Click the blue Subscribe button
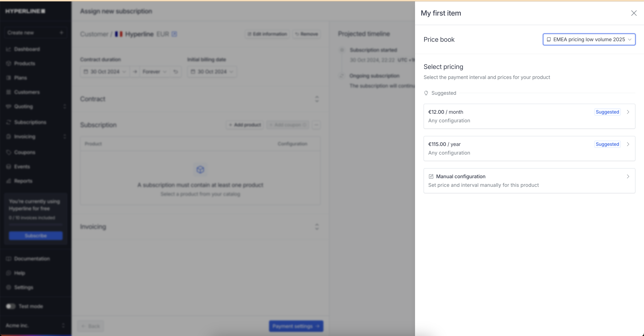This screenshot has width=644, height=336. pyautogui.click(x=36, y=236)
